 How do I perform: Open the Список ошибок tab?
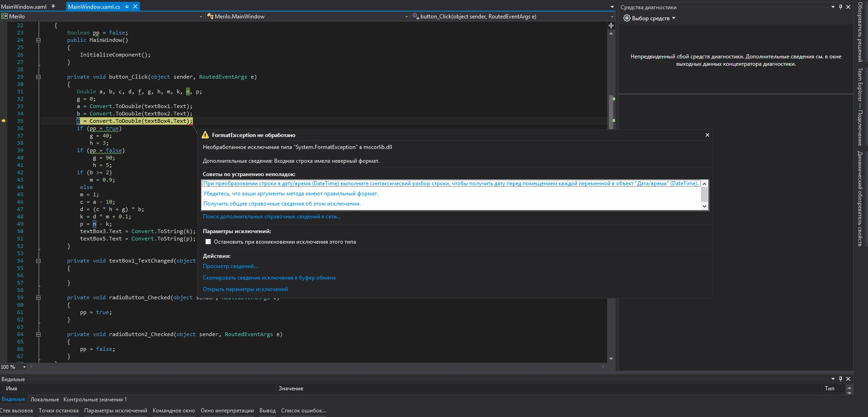click(x=303, y=411)
